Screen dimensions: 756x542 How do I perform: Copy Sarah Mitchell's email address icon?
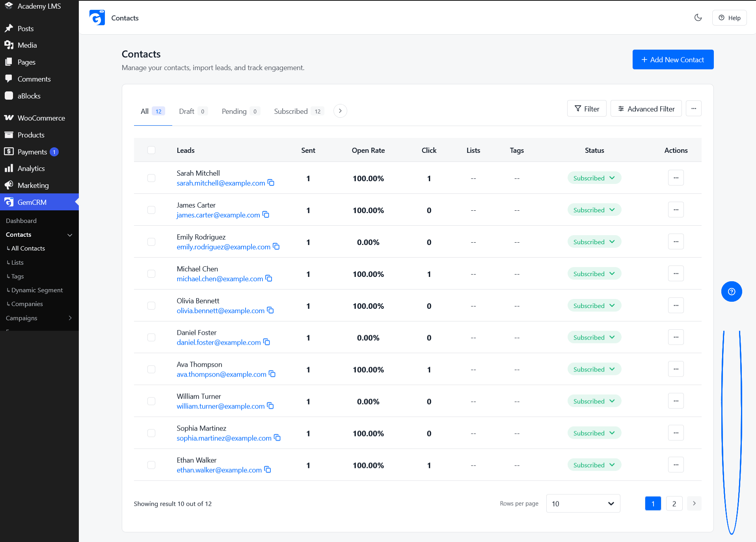click(271, 182)
